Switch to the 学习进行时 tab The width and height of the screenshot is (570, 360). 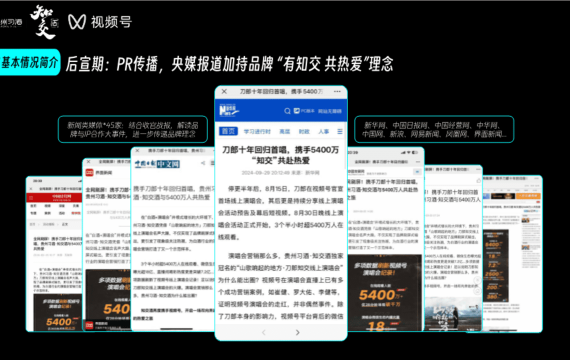257,132
